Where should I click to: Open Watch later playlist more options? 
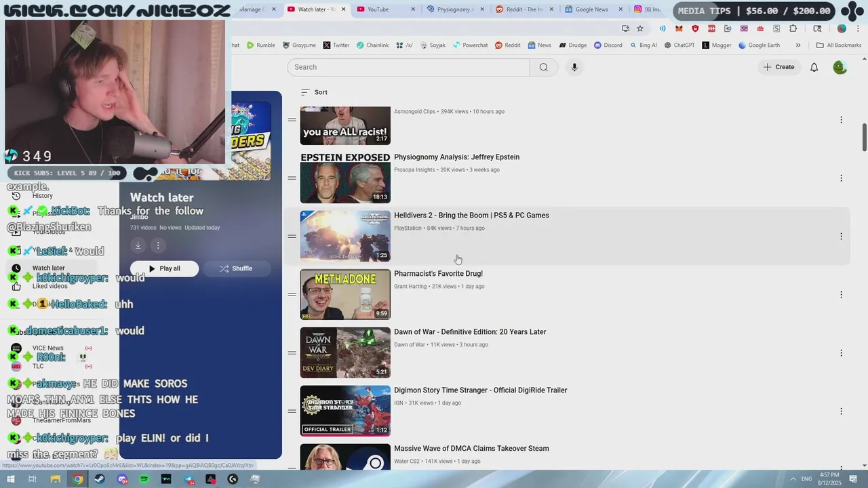click(158, 245)
